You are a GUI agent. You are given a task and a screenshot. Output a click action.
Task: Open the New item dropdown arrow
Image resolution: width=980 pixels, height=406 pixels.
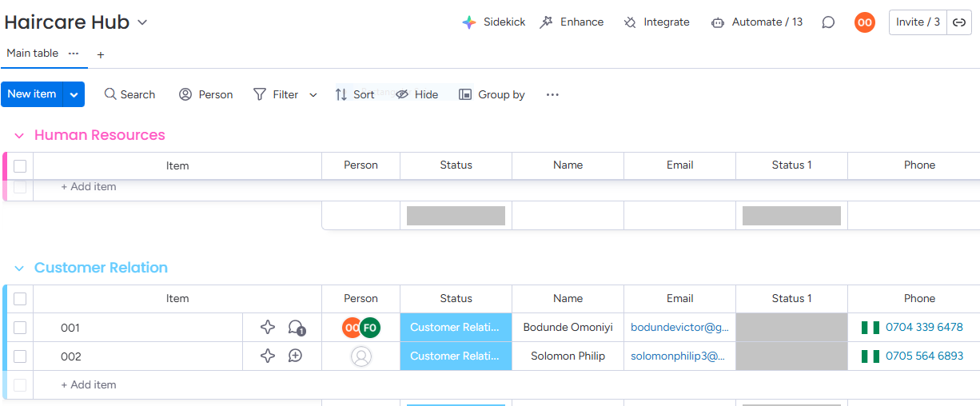[74, 94]
